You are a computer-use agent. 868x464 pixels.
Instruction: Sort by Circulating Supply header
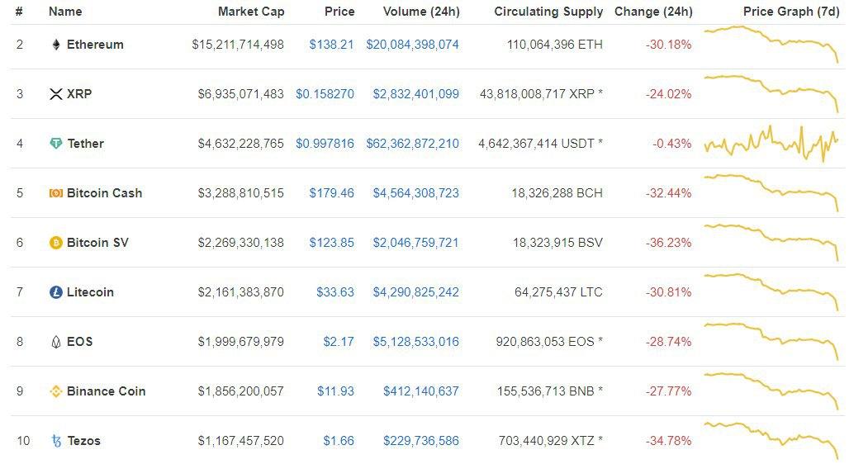548,12
